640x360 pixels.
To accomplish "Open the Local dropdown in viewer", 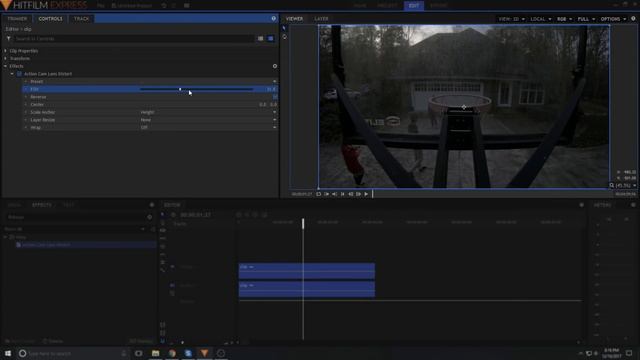I will (x=540, y=19).
